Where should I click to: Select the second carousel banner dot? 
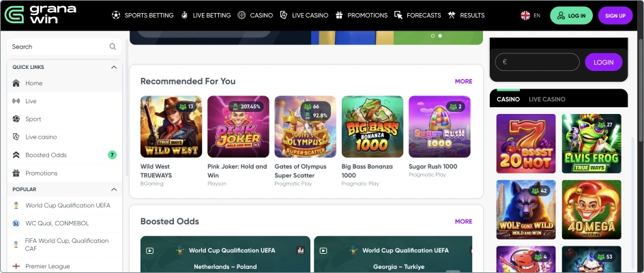tap(439, 35)
